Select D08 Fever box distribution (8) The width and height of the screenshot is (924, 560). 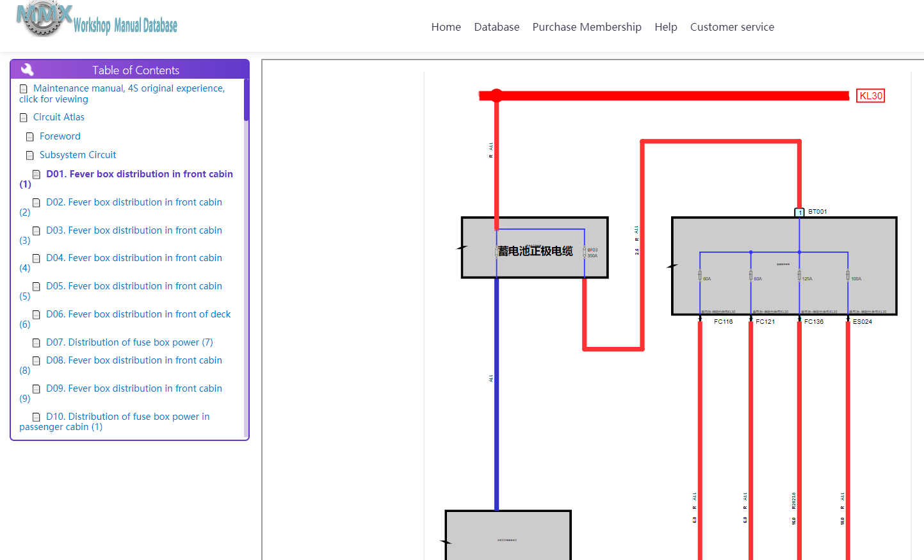tap(121, 365)
